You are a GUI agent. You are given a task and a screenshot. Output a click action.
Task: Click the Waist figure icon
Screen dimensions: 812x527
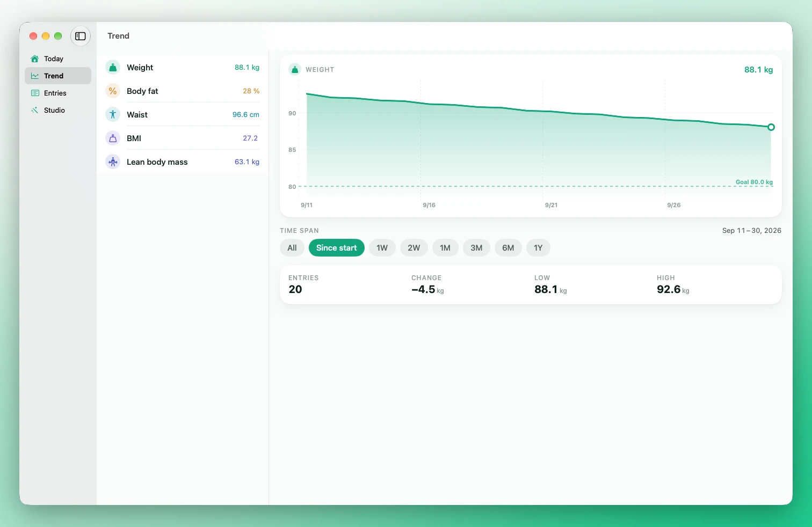click(x=113, y=115)
